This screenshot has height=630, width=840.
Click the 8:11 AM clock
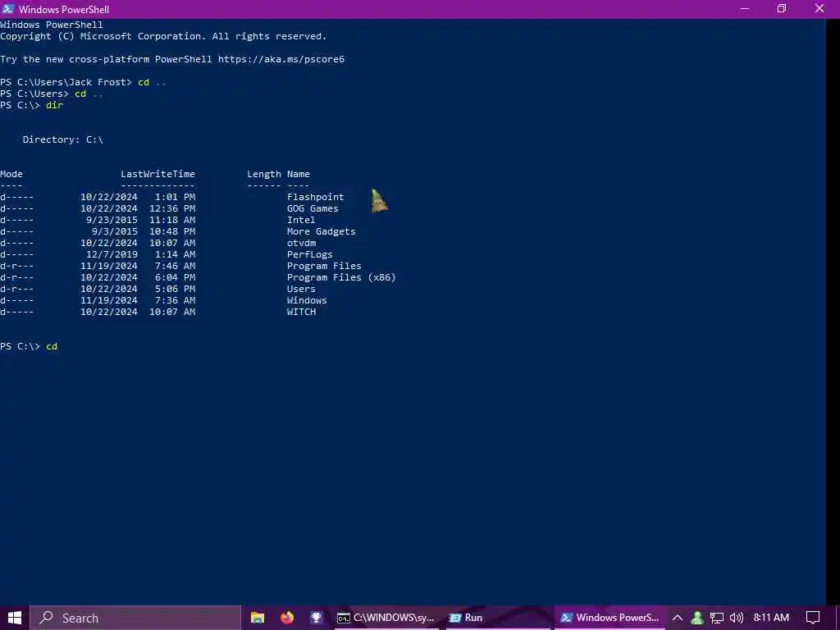[x=771, y=618]
